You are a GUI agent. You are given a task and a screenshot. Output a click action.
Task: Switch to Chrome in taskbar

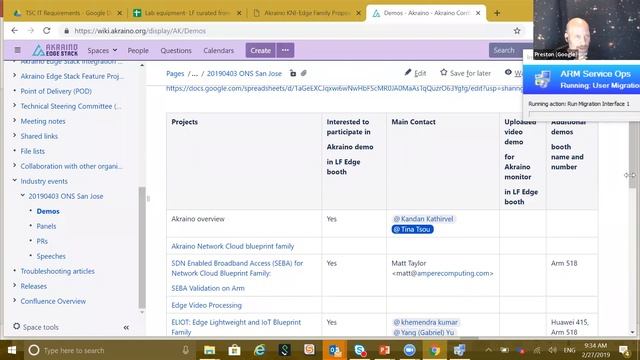tap(434, 350)
